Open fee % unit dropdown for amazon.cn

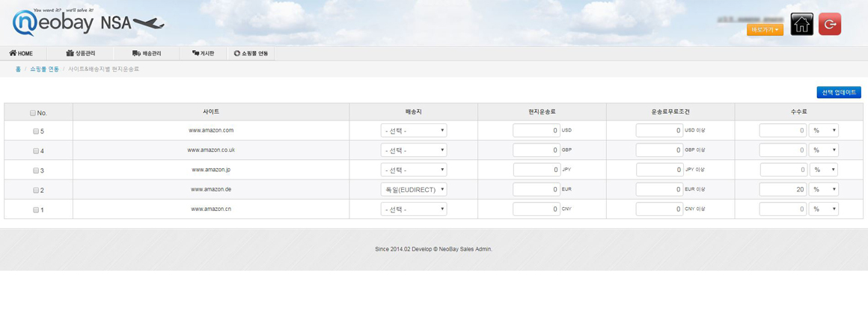click(x=824, y=209)
